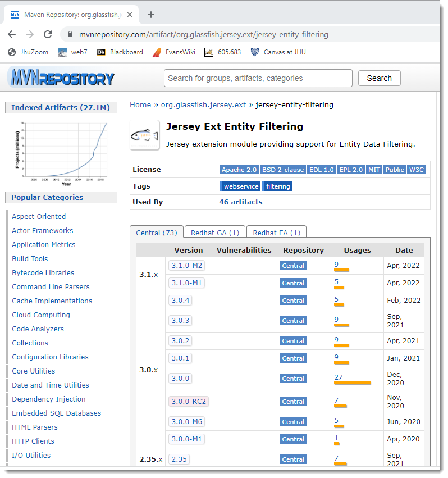Open version 3.0.4
This screenshot has height=478, width=448.
180,301
